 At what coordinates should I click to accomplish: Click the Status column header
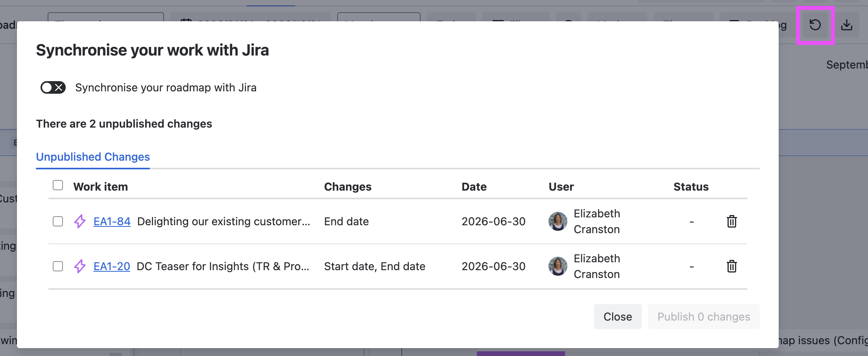(x=691, y=187)
